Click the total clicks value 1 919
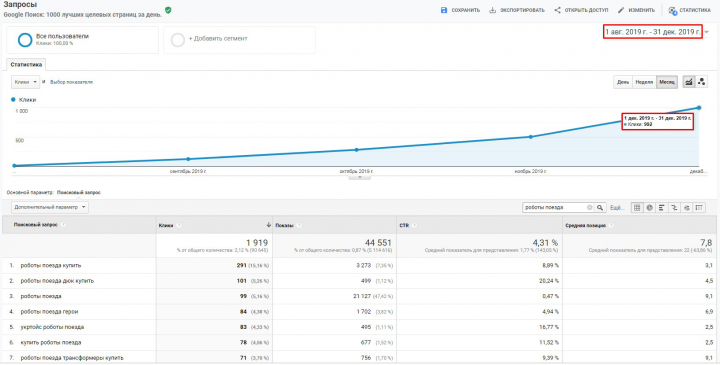Screen dimensions: 720x365 [257, 242]
